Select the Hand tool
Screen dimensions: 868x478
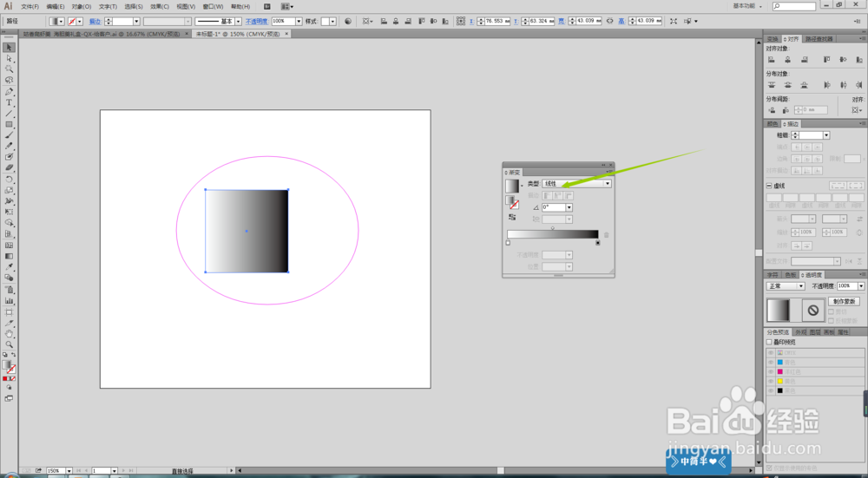pos(9,334)
